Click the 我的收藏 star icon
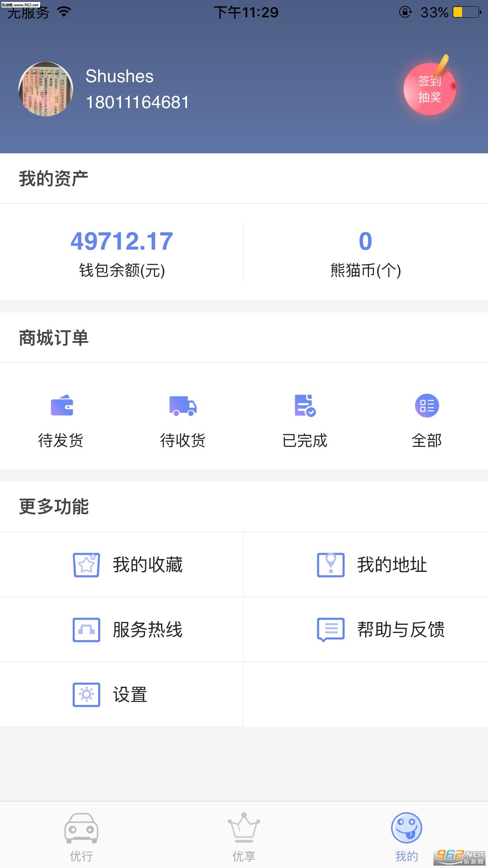 [x=86, y=565]
